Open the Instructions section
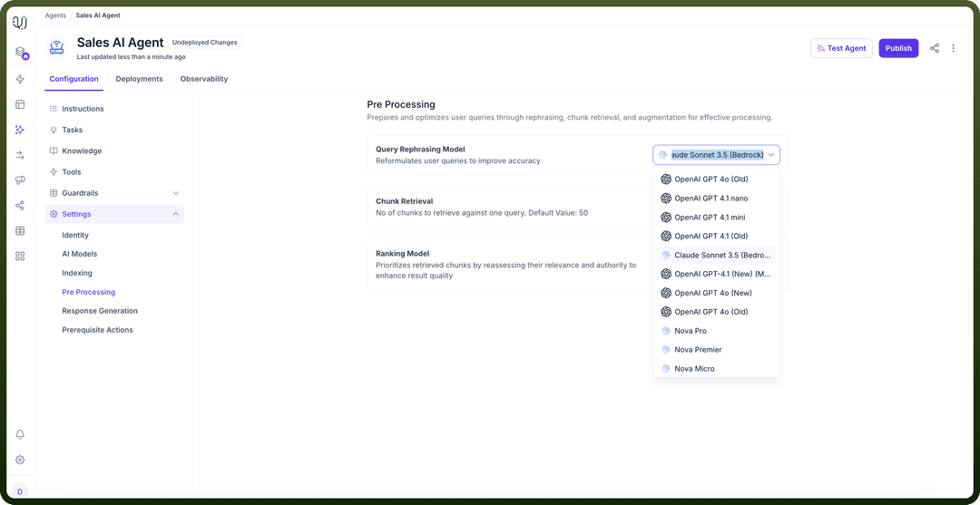The width and height of the screenshot is (980, 505). point(114,109)
